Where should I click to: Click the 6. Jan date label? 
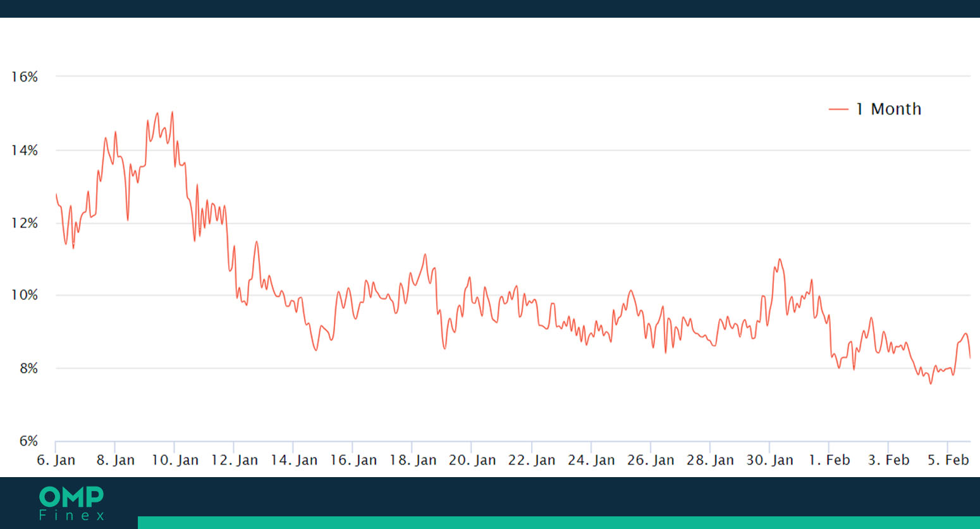click(x=56, y=460)
